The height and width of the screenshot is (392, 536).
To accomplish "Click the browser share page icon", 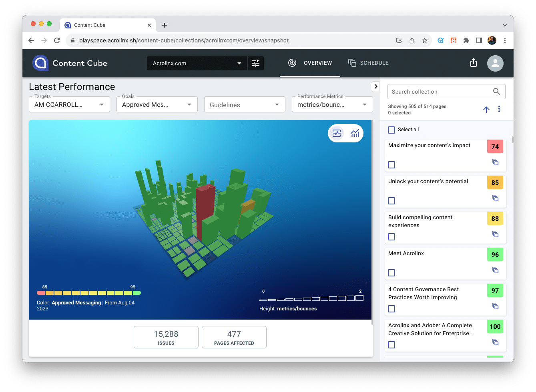I will point(412,40).
